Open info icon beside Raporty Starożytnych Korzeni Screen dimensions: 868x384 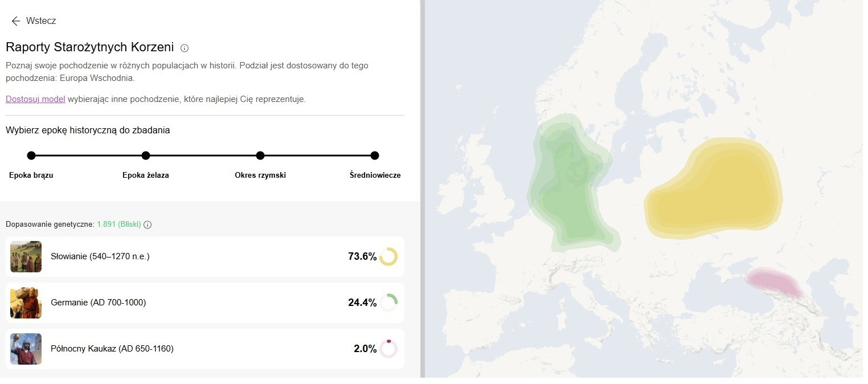[x=185, y=48]
